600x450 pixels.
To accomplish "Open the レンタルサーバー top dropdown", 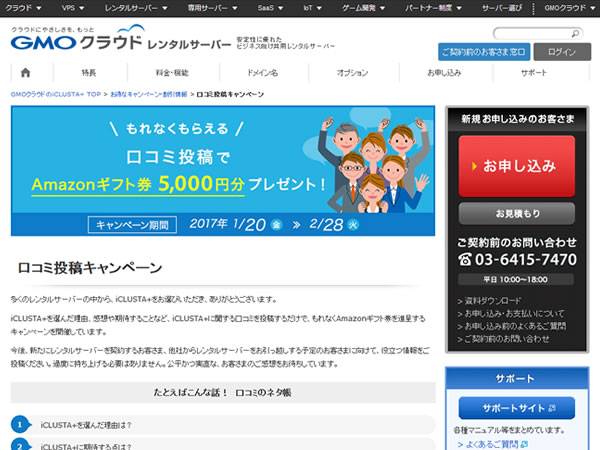I will pyautogui.click(x=136, y=8).
